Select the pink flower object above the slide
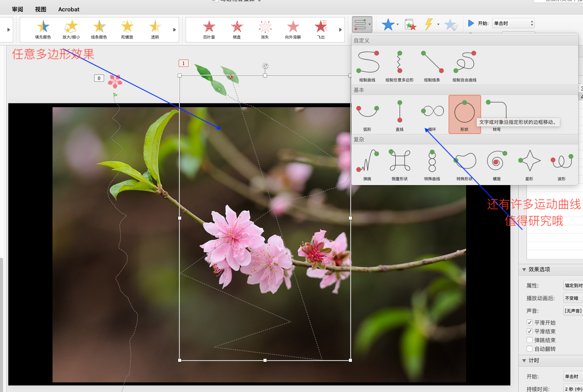 point(115,81)
